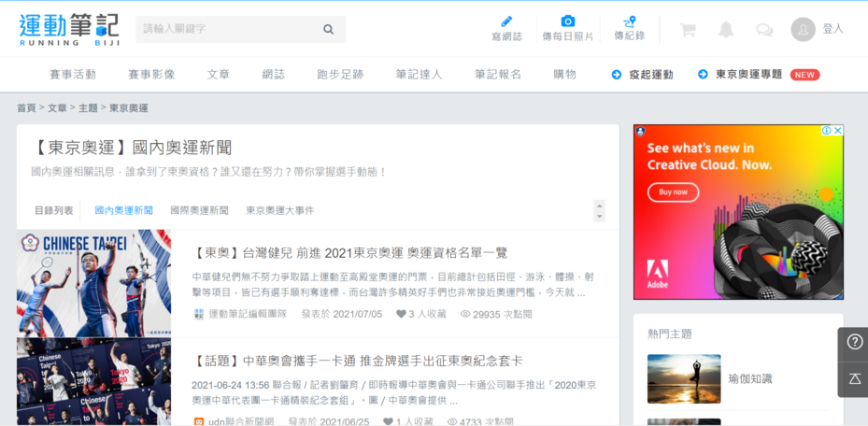Select the 國際奧運新聞 tab
This screenshot has height=426, width=868.
[199, 211]
